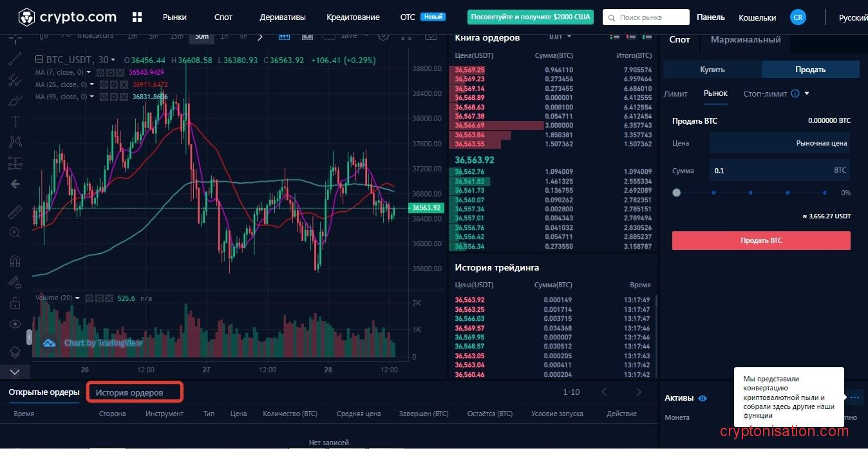Image resolution: width=868 pixels, height=449 pixels.
Task: Open order book 0.01 precision dropdown
Action: pos(560,37)
